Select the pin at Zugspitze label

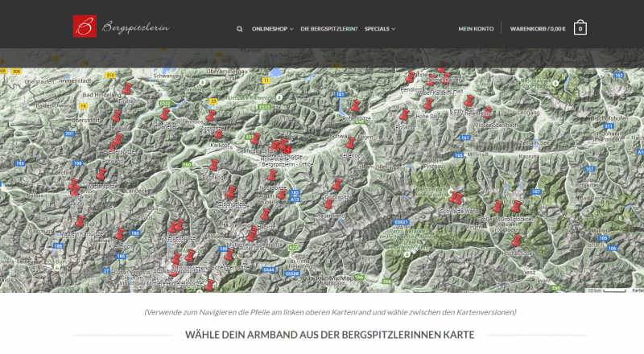click(211, 115)
